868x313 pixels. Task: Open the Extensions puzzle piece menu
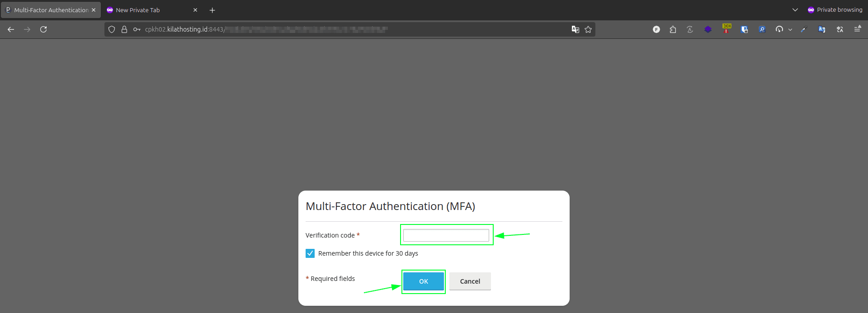coord(673,29)
